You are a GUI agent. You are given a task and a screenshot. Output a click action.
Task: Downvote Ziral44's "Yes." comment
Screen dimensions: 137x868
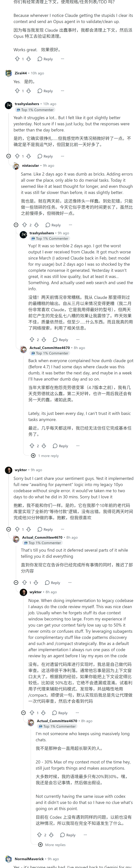pos(29,91)
